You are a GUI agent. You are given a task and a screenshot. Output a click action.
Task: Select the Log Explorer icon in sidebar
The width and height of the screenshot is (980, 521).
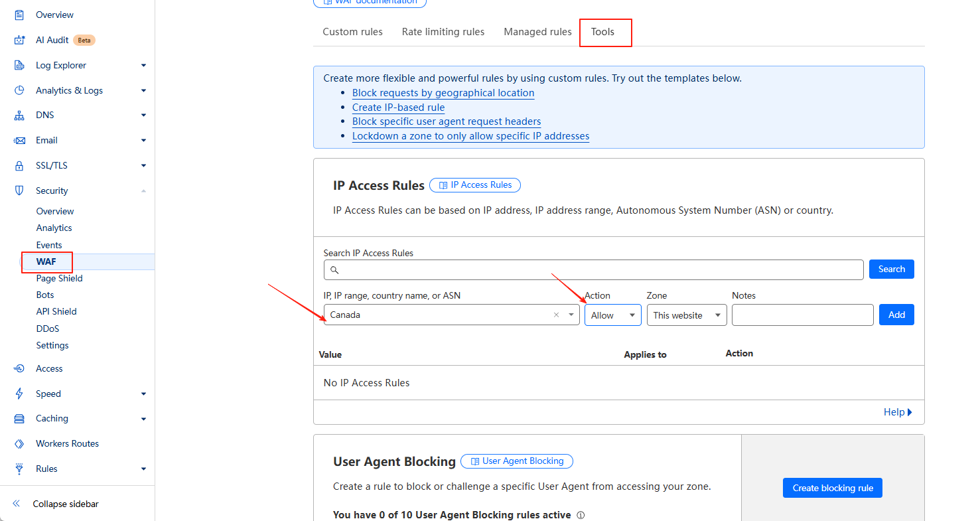[x=19, y=64]
